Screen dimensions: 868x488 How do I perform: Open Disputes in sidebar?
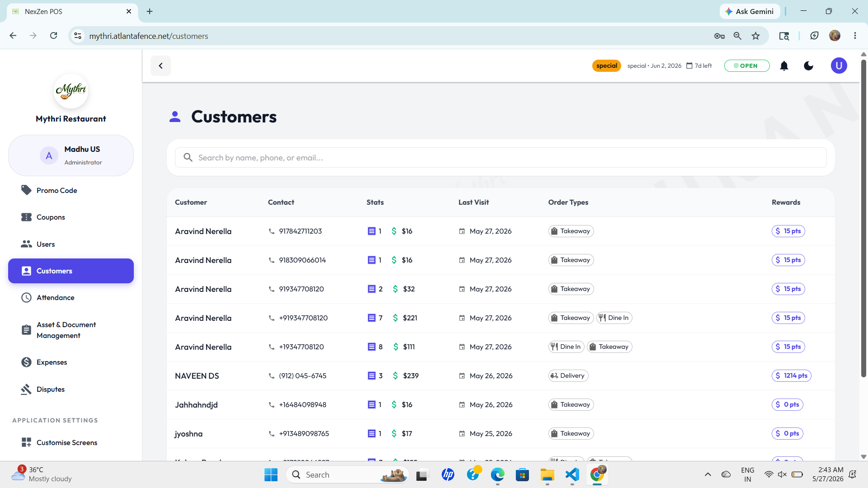pos(71,389)
